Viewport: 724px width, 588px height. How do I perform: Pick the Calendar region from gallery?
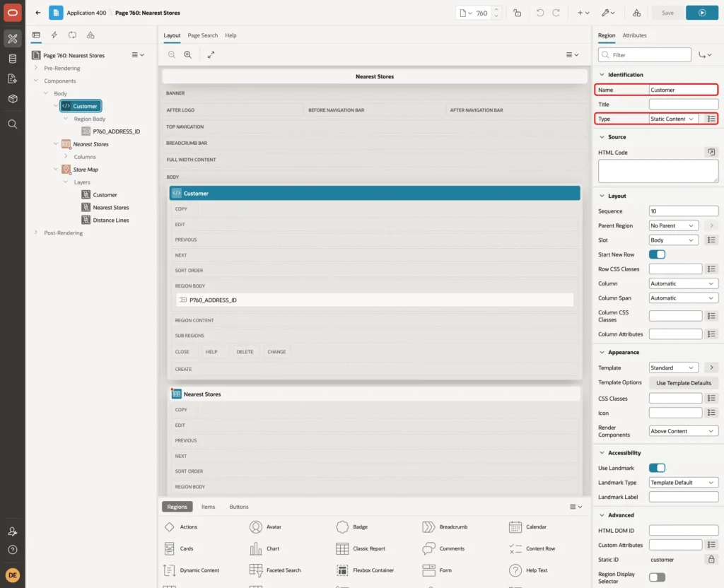pos(527,527)
